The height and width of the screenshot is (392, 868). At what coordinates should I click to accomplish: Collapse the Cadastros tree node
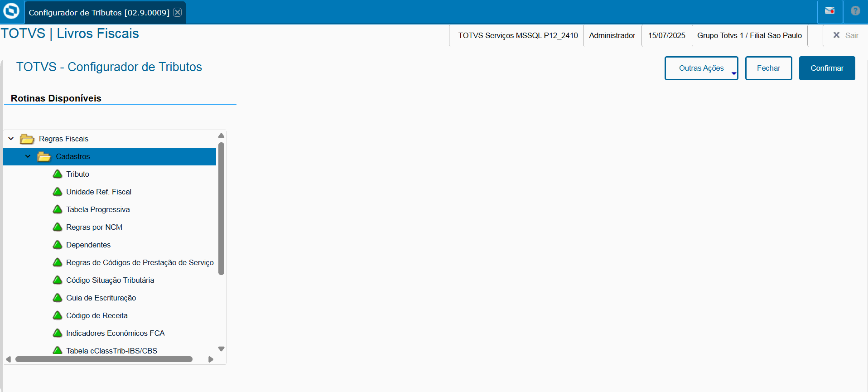pos(28,156)
